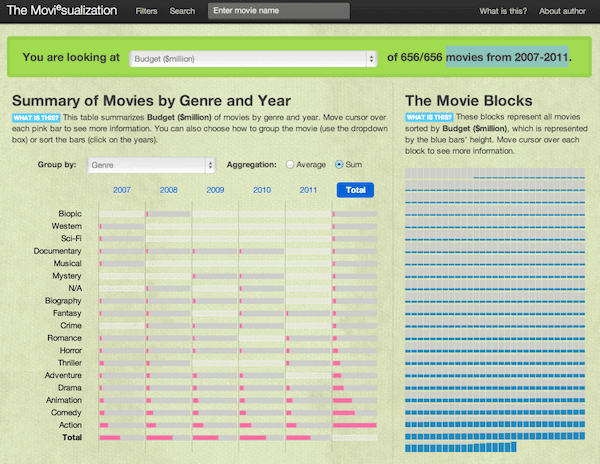Click the Total row's 2008 bar

pyautogui.click(x=159, y=438)
